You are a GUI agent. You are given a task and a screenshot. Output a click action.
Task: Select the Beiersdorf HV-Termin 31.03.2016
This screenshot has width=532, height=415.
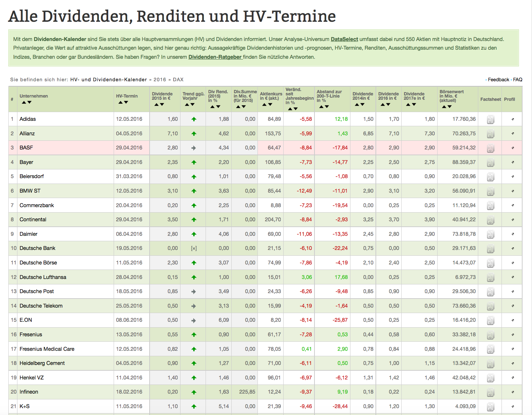(x=129, y=176)
